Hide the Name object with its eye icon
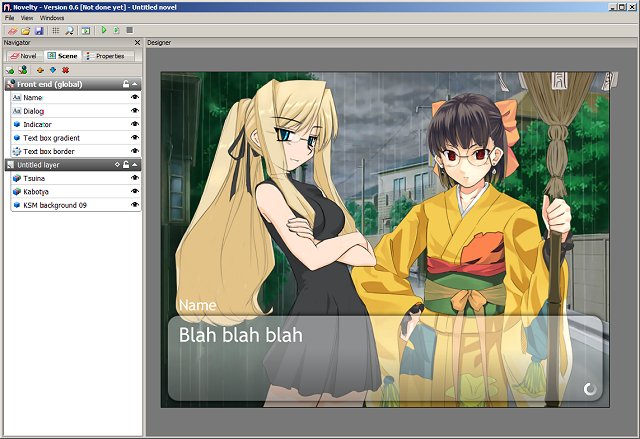This screenshot has height=439, width=640. tap(135, 97)
